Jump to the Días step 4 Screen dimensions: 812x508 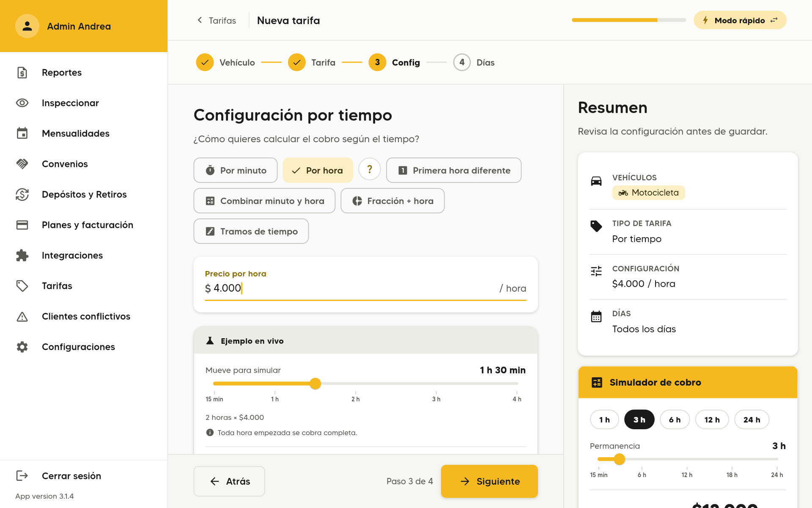[x=474, y=62]
